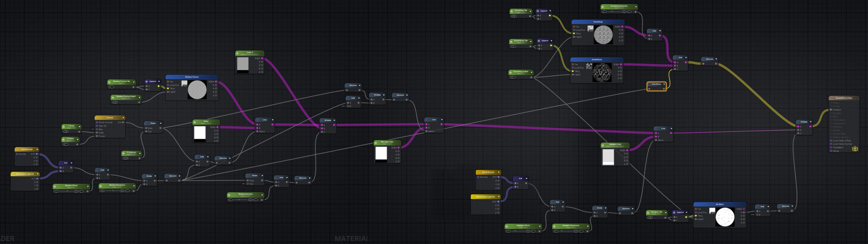Click the Tex input port on Detail Mask node
This screenshot has width=868, height=244.
(x=573, y=64)
